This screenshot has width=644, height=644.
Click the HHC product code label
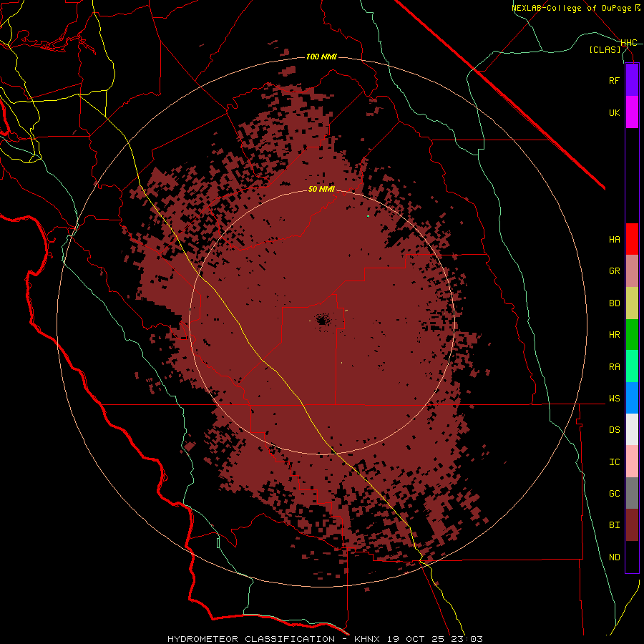tap(628, 43)
